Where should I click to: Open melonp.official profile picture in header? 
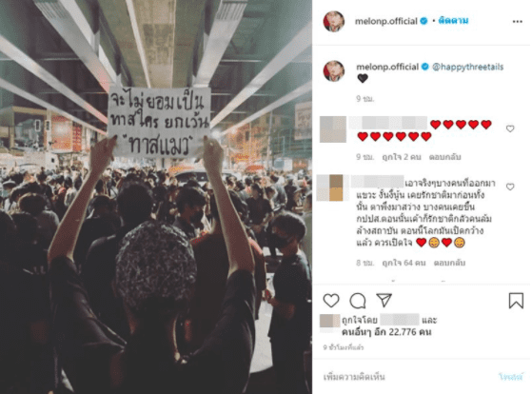pyautogui.click(x=334, y=21)
